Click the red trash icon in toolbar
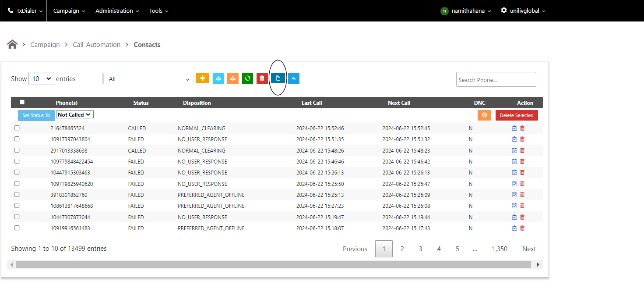Viewport: 644px width, 306px height. [x=262, y=78]
